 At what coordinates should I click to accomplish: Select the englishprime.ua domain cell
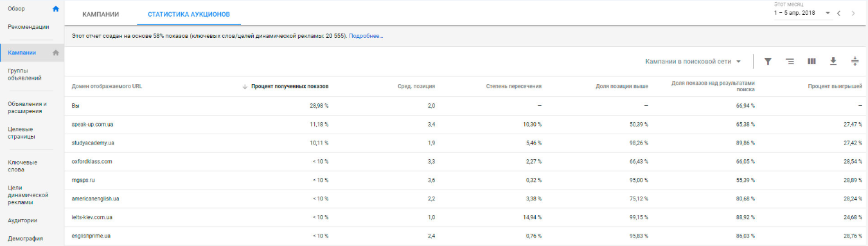pyautogui.click(x=91, y=236)
